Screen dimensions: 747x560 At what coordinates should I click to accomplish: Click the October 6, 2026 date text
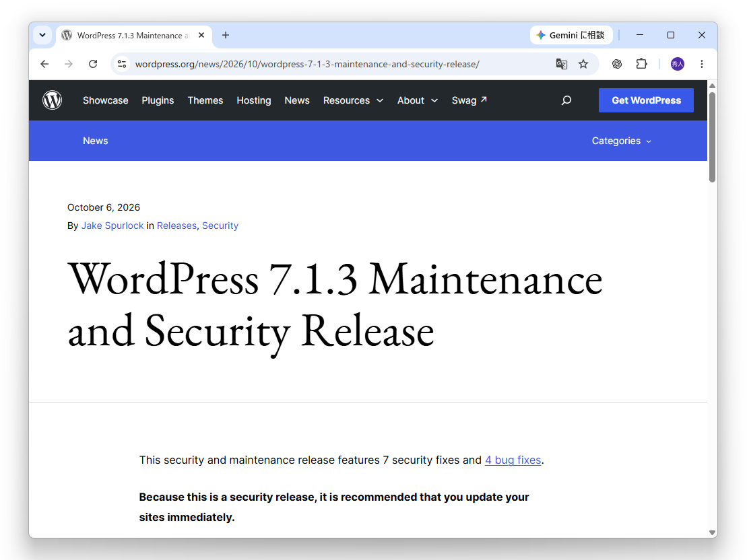103,207
